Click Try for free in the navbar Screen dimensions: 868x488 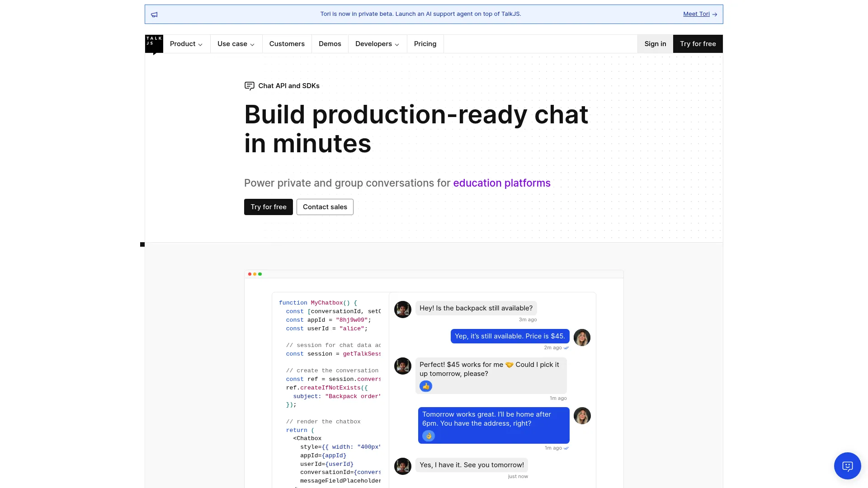click(698, 44)
